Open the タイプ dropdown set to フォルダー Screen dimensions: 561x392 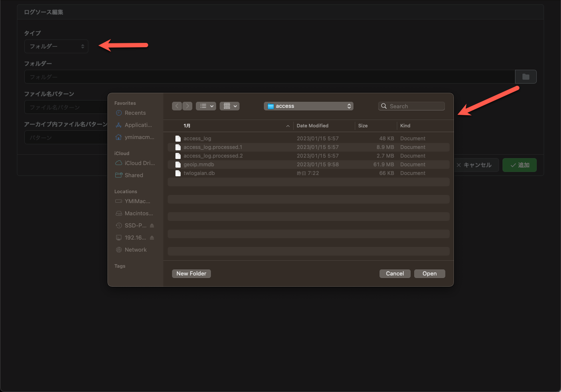[x=56, y=46]
